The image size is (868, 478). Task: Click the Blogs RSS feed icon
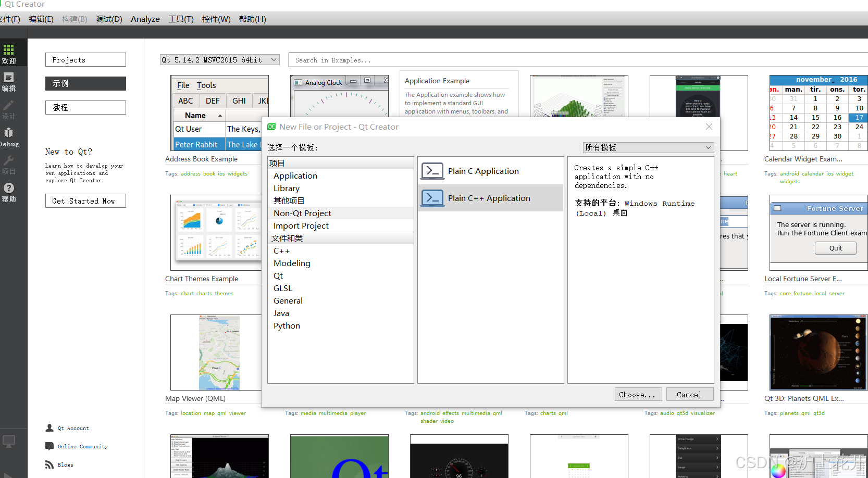[49, 464]
